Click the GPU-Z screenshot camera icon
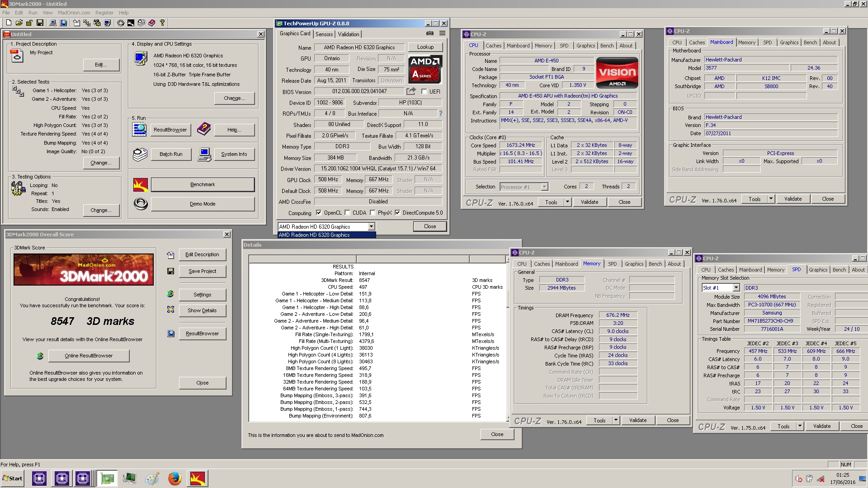868x488 pixels. pyautogui.click(x=430, y=33)
